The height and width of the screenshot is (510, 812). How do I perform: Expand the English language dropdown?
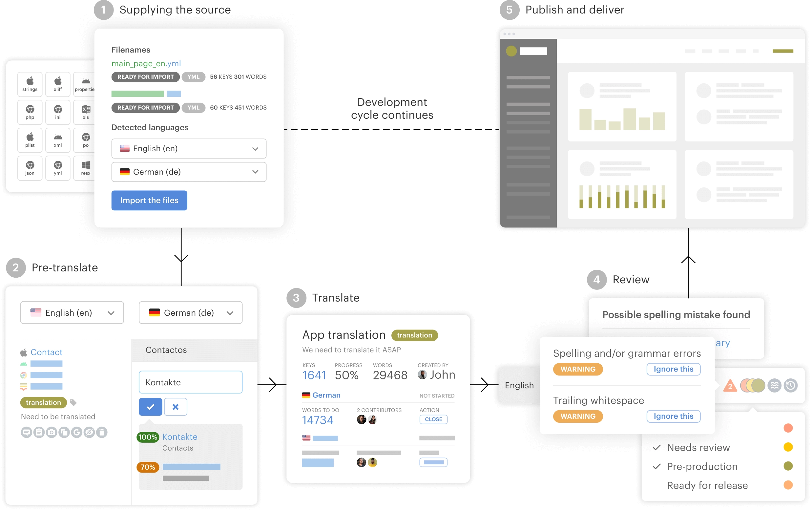pyautogui.click(x=256, y=148)
